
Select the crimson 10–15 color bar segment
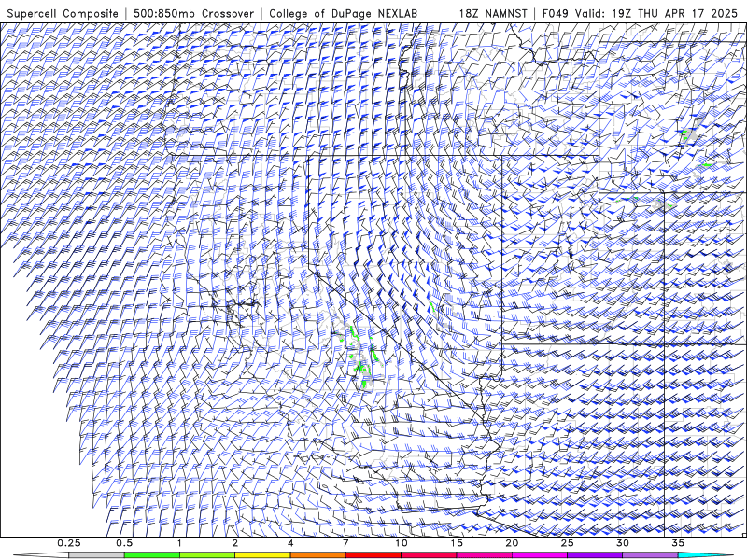click(x=429, y=555)
